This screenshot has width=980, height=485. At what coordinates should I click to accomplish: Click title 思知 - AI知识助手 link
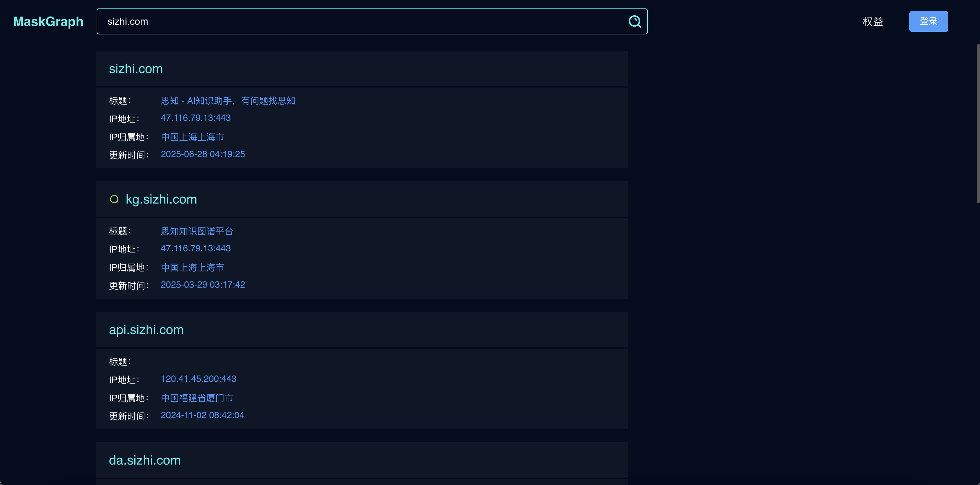[x=228, y=101]
